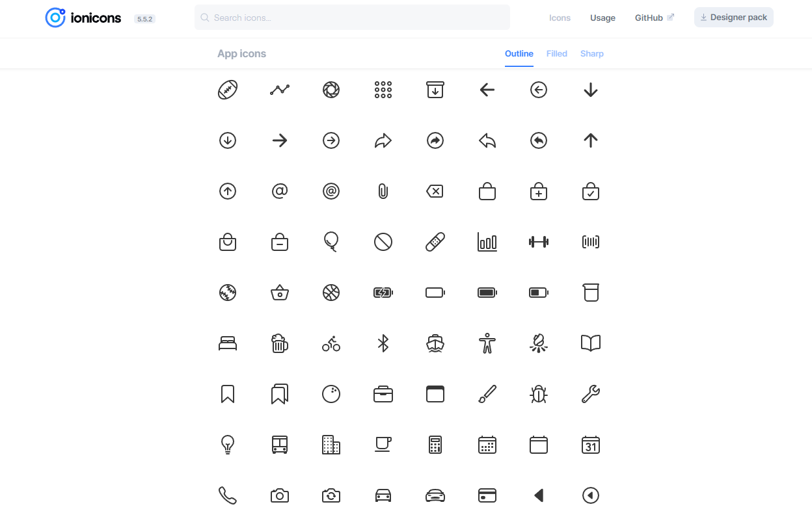
Task: Select the bag check icon
Action: point(591,191)
